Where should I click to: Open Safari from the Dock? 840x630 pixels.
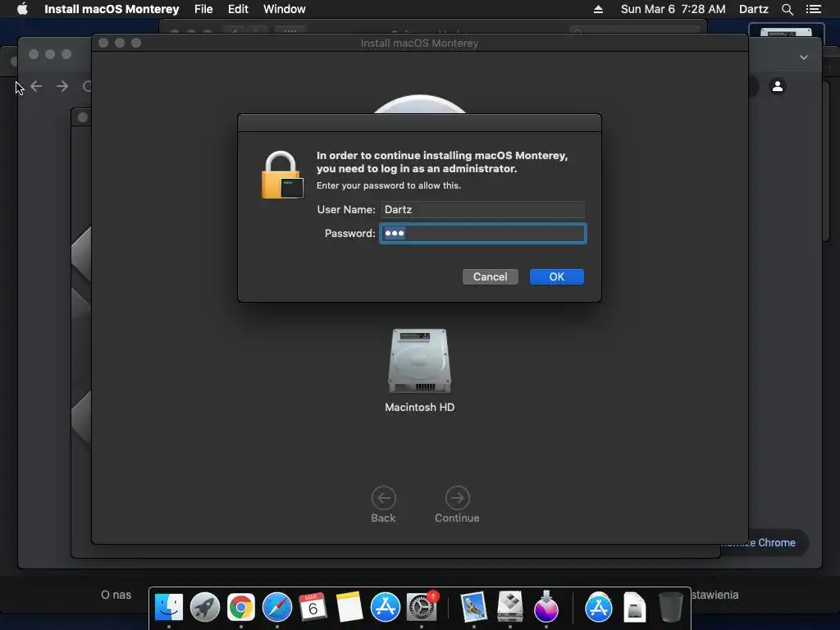click(277, 608)
